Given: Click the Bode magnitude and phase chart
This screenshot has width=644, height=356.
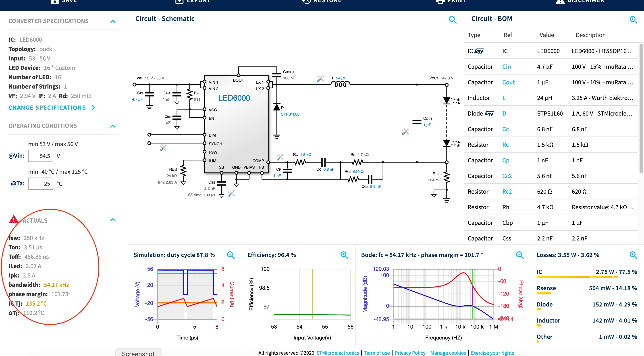Looking at the screenshot, I should [443, 294].
